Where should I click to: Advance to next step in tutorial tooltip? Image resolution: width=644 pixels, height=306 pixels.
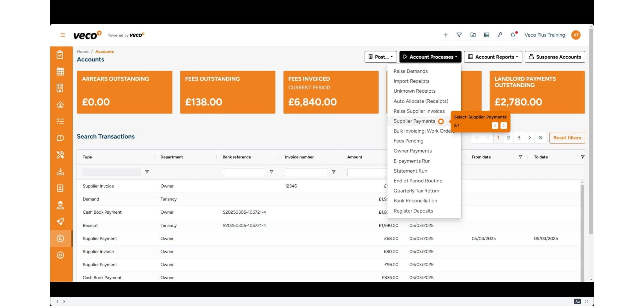coord(504,126)
